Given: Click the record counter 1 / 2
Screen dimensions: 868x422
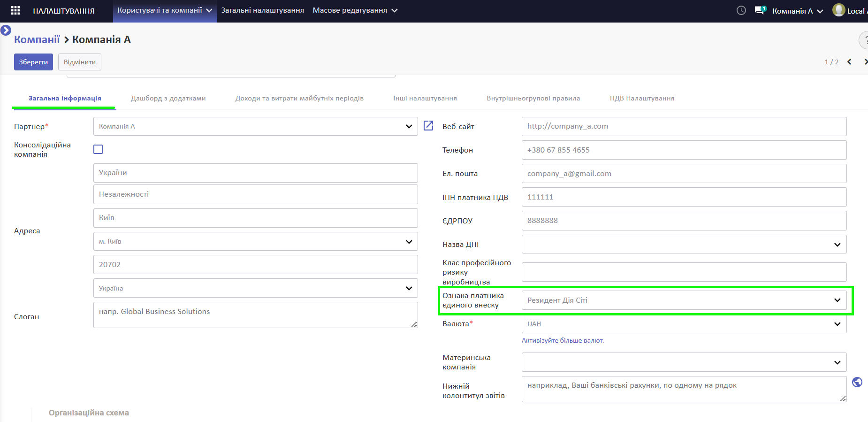Looking at the screenshot, I should (831, 62).
